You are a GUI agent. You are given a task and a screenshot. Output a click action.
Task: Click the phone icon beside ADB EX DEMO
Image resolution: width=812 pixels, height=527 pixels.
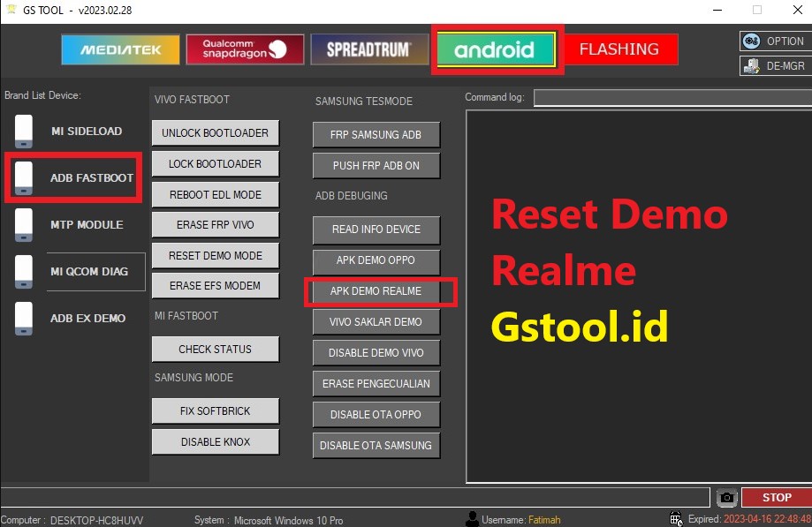point(24,318)
